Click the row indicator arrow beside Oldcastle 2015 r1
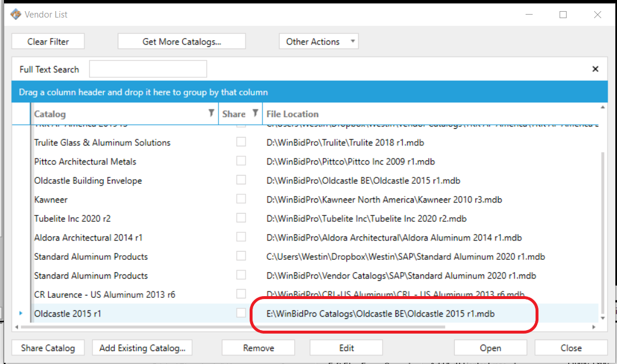 tap(21, 313)
